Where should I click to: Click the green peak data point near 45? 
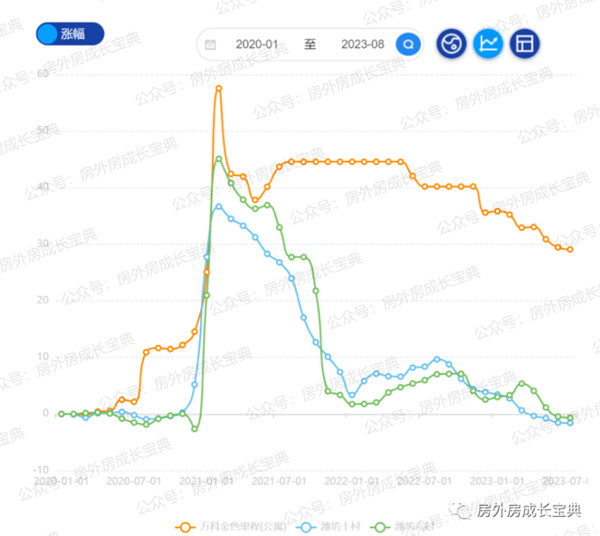click(219, 158)
